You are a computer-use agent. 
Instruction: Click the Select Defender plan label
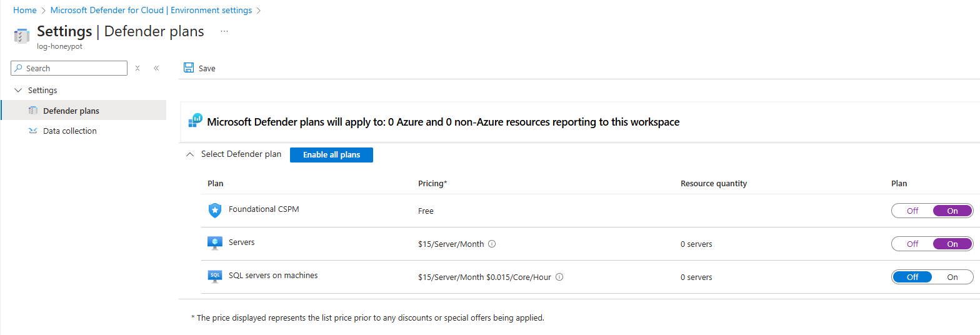(241, 154)
